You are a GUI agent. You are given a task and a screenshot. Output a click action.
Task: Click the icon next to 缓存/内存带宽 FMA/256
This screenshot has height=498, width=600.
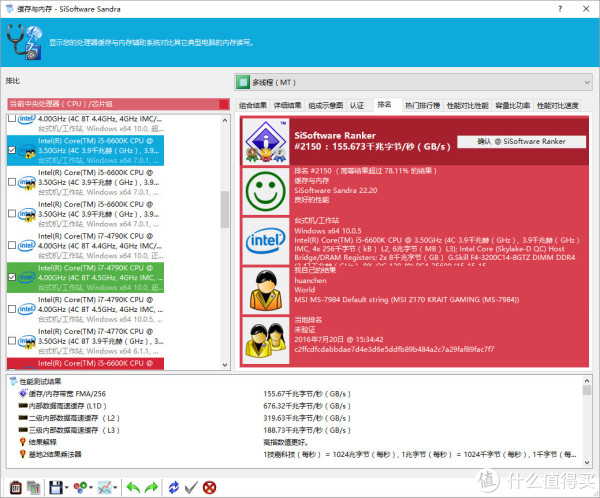(x=23, y=393)
